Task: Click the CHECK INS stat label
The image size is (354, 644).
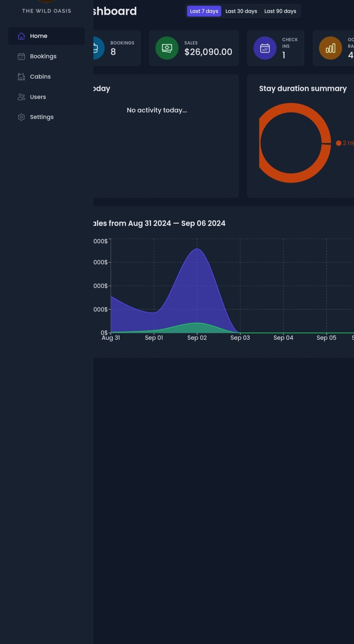Action: (290, 43)
